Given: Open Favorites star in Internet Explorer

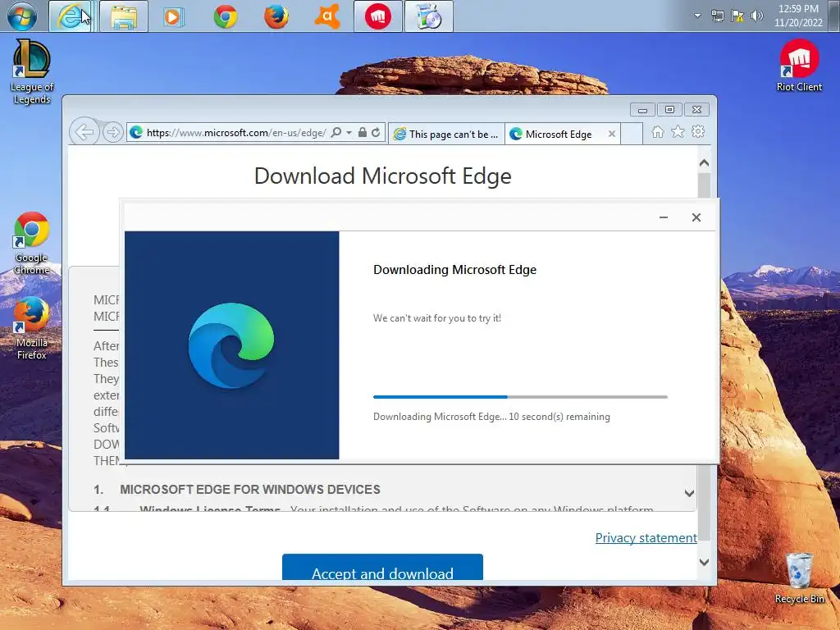Looking at the screenshot, I should coord(678,132).
